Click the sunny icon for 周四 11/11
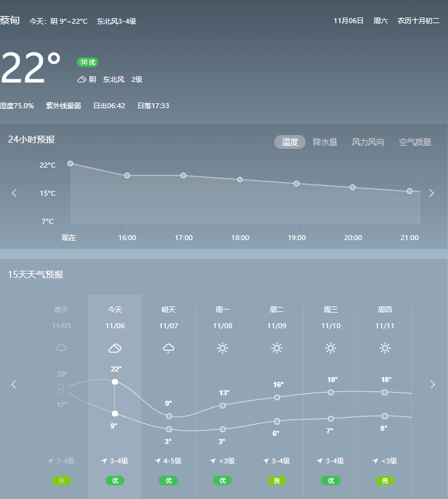 (385, 348)
